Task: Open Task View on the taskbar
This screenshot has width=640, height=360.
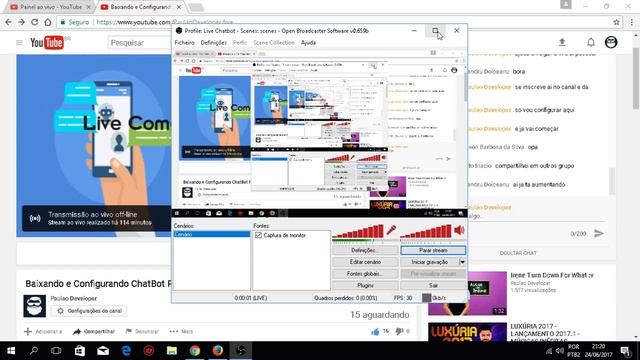Action: click(56, 351)
